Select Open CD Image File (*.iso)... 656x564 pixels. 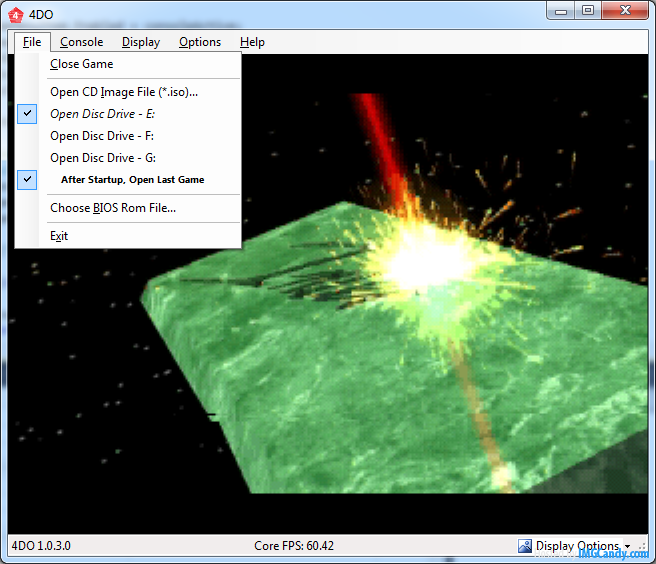pos(124,92)
